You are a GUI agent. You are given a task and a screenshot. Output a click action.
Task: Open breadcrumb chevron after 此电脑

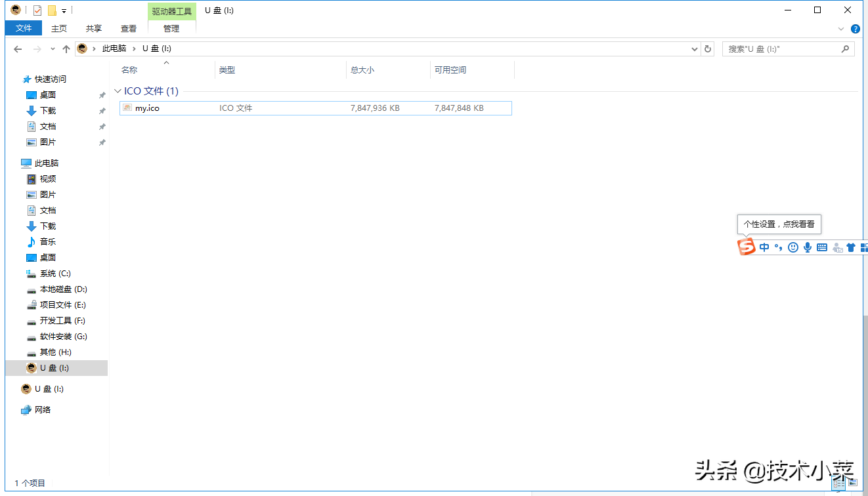(135, 49)
